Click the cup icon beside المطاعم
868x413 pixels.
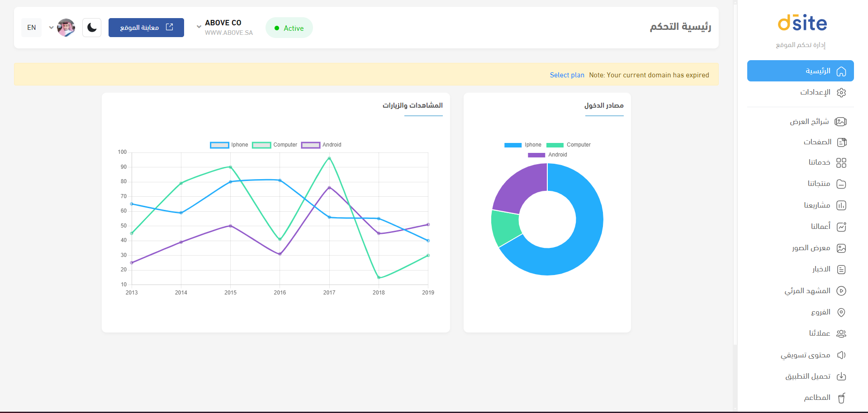coord(841,398)
